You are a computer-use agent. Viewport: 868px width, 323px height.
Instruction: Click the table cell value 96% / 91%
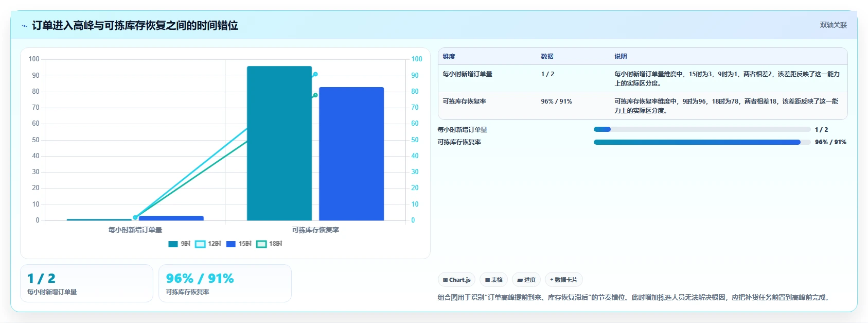point(556,101)
